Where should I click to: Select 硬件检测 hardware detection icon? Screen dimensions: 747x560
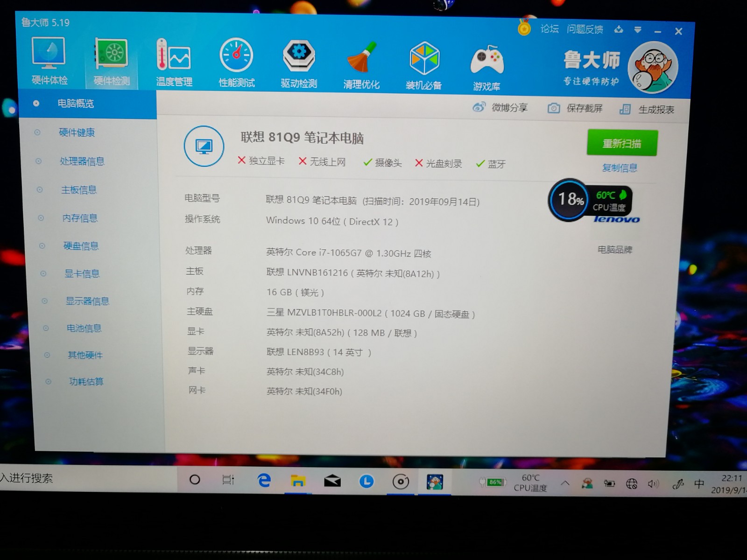[112, 62]
